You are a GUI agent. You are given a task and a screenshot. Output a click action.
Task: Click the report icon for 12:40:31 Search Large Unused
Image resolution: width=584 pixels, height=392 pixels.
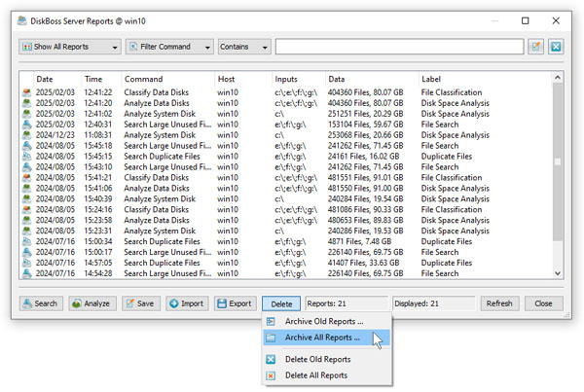(x=26, y=125)
